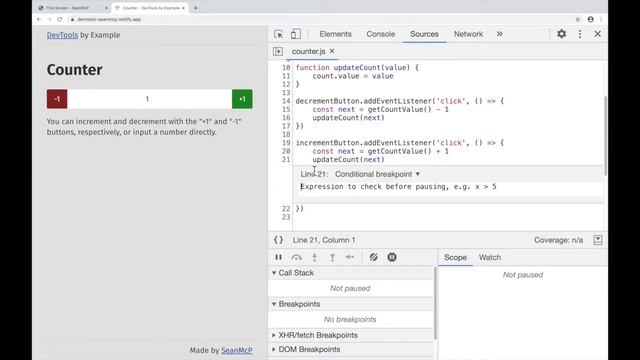Toggle pause on exceptions
Screen dimensions: 640x360
(x=392, y=257)
